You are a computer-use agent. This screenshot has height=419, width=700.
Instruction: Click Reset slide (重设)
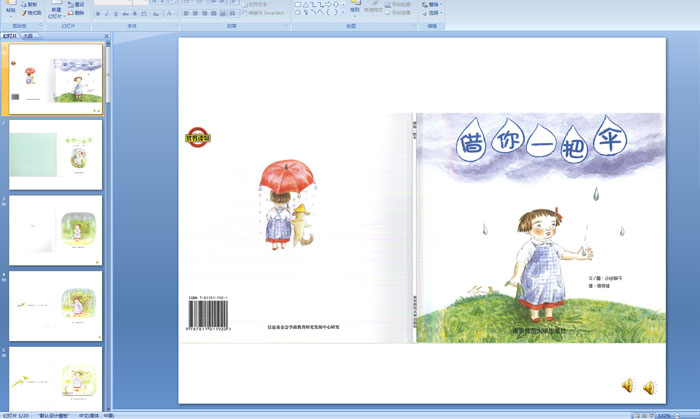76,4
